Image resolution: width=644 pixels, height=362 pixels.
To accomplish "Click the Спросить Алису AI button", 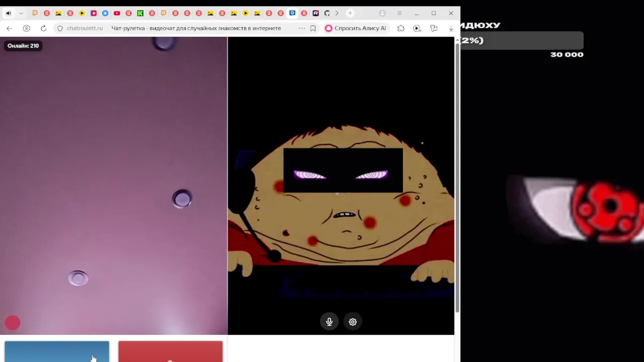I will (x=356, y=28).
